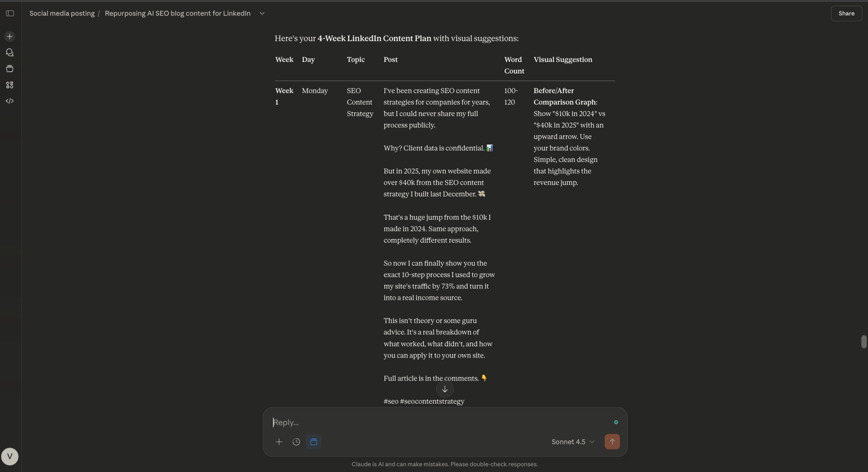Image resolution: width=868 pixels, height=472 pixels.
Task: Expand the chat title dropdown chevron
Action: click(262, 13)
